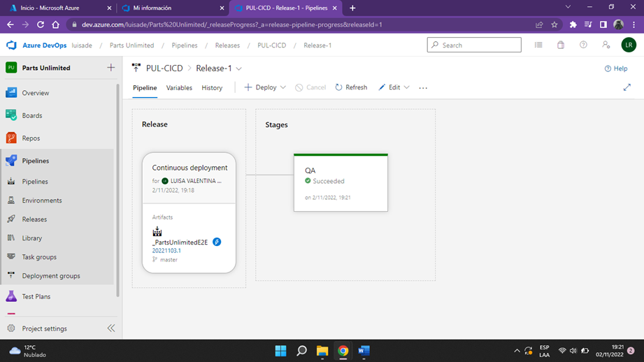The width and height of the screenshot is (644, 362).
Task: Expand the Release-1 dropdown chevron
Action: (x=238, y=68)
